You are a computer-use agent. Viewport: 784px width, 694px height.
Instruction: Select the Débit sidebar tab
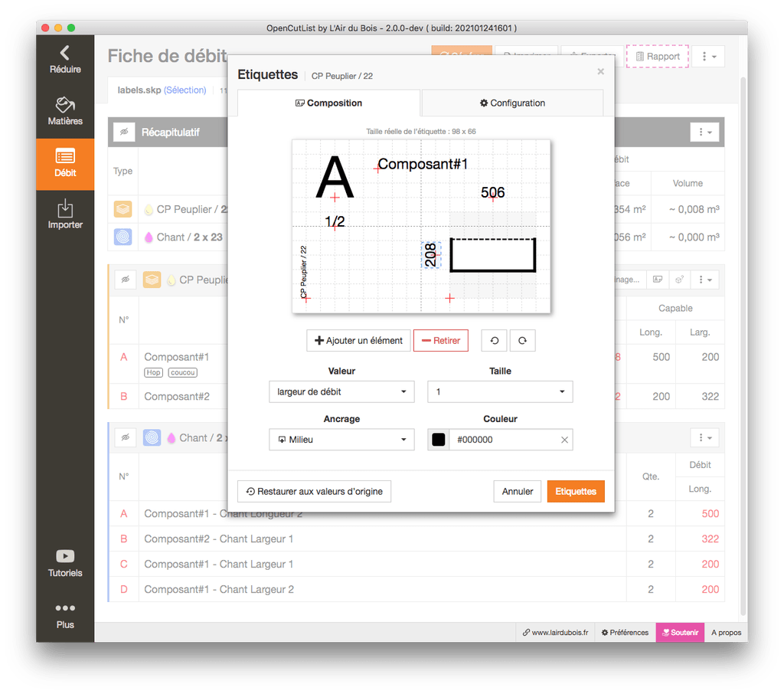click(x=65, y=164)
